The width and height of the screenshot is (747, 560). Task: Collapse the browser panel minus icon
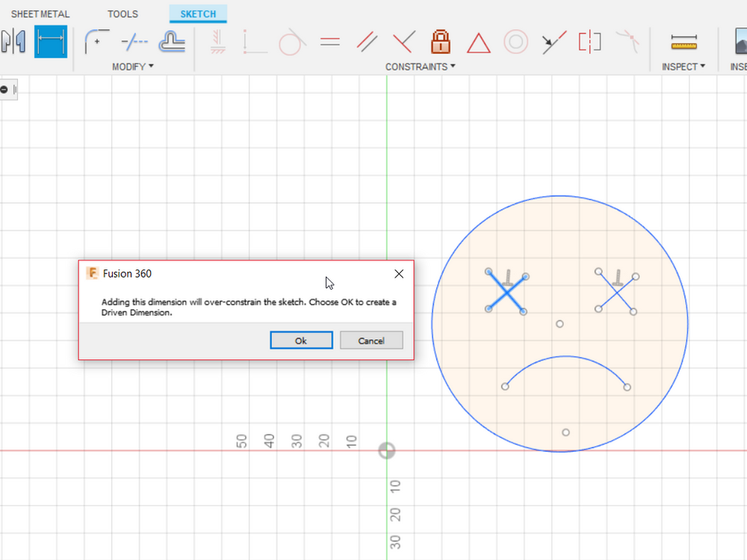click(x=4, y=90)
